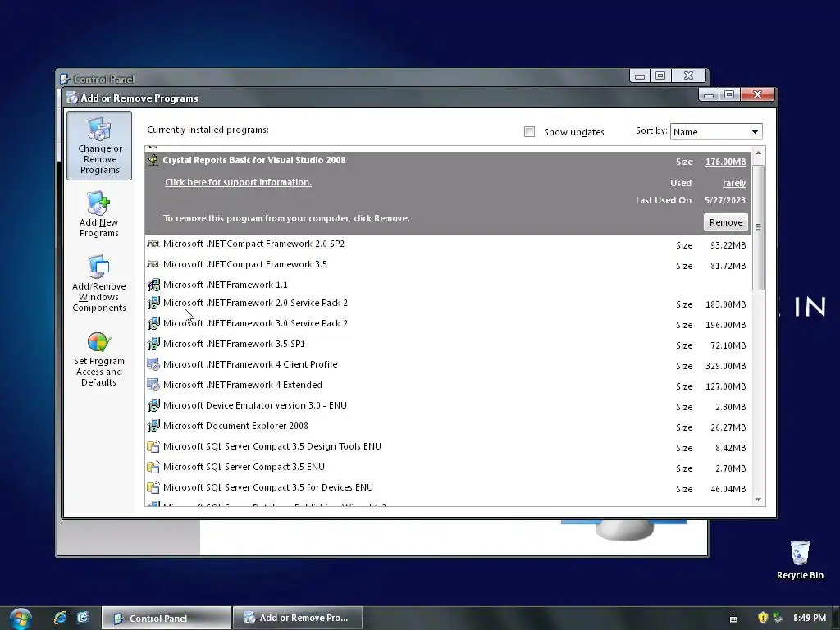Click the Crystal Reports program icon
The image size is (840, 630).
point(153,160)
